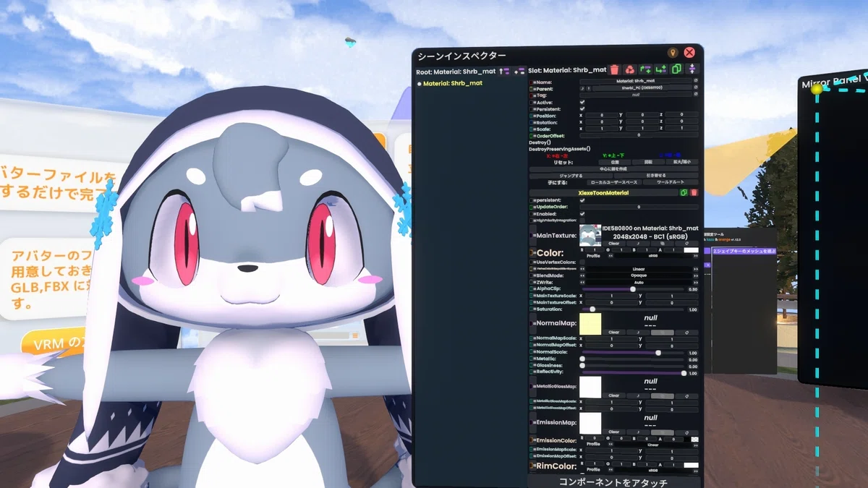
Task: Click previous arrow on ZWrite Auto
Action: pyautogui.click(x=582, y=282)
